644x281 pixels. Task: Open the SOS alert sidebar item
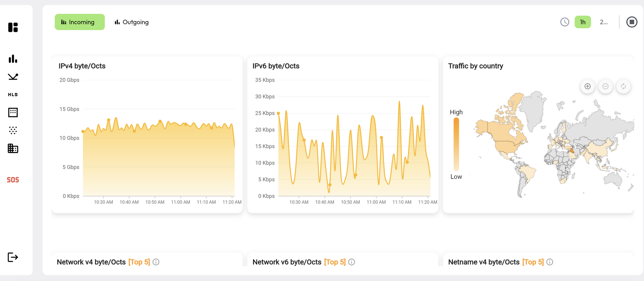point(13,180)
